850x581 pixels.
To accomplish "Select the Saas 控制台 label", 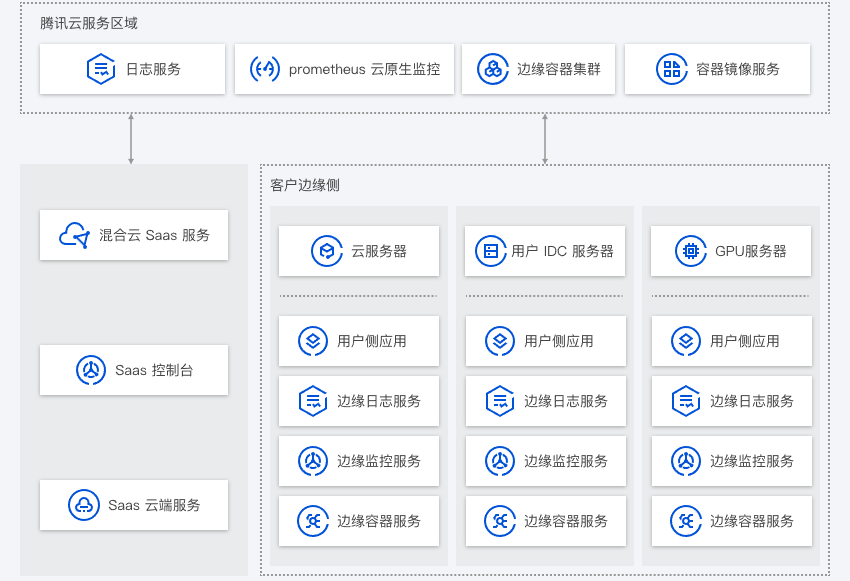I will click(x=154, y=370).
